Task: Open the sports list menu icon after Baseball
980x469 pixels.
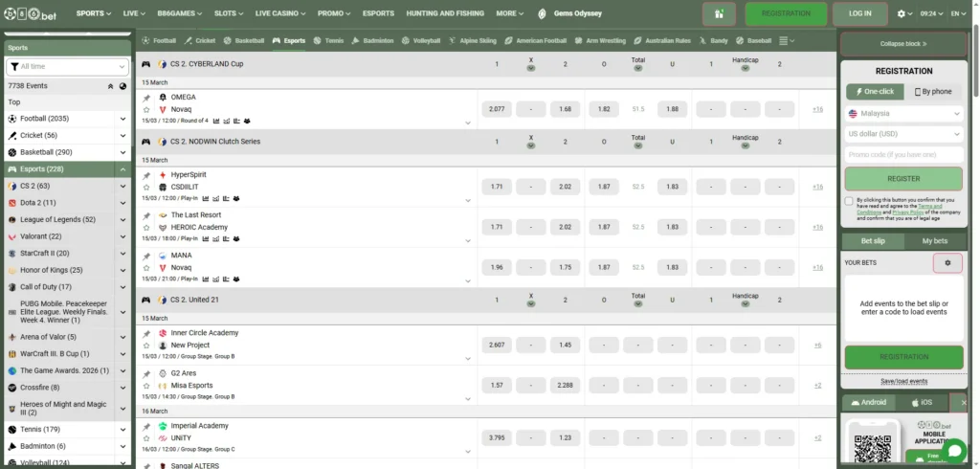Action: click(787, 40)
